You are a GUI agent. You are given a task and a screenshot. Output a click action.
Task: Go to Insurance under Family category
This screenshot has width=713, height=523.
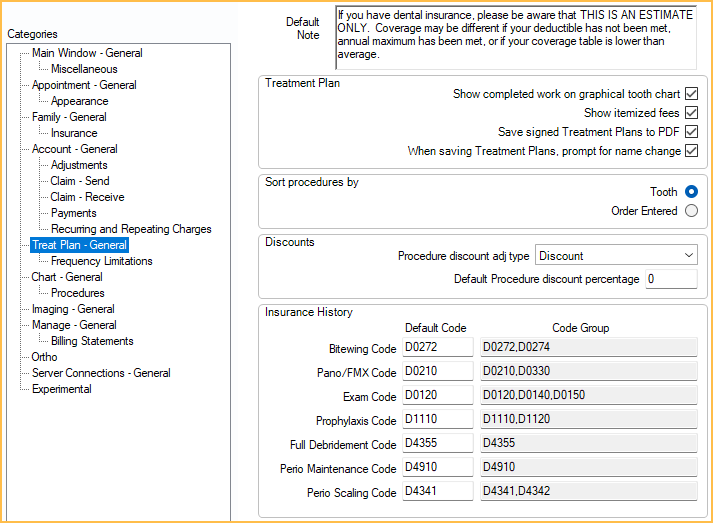coord(74,133)
